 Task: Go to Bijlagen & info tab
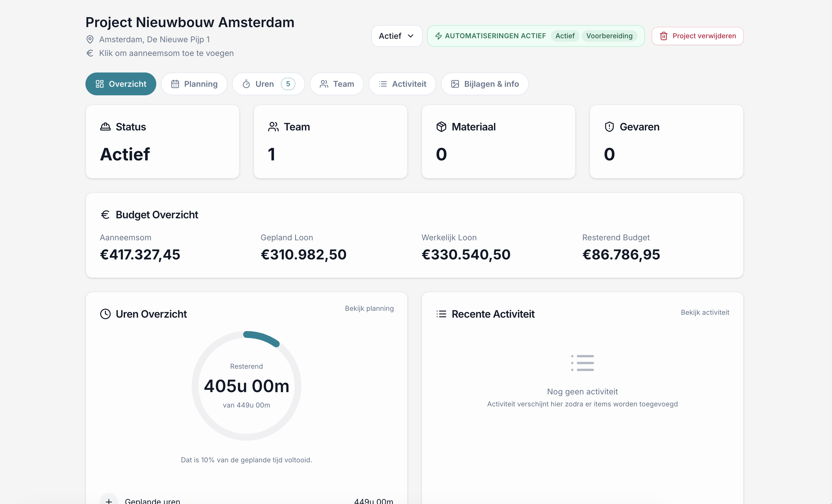click(485, 84)
